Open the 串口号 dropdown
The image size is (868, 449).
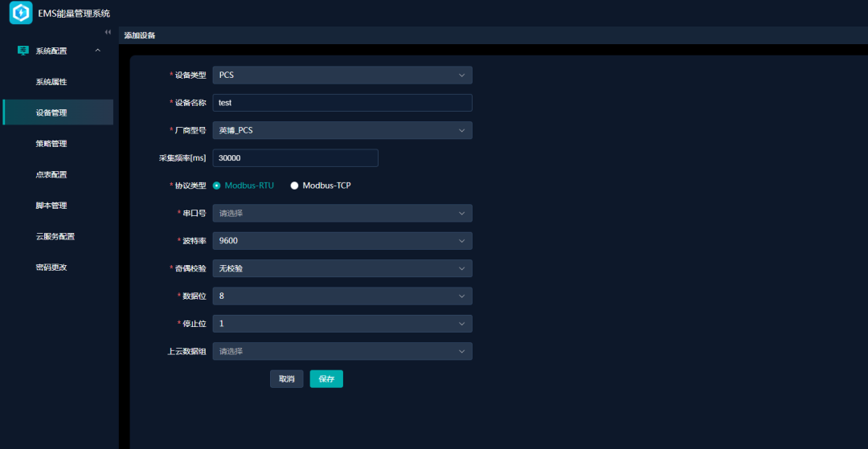(342, 214)
